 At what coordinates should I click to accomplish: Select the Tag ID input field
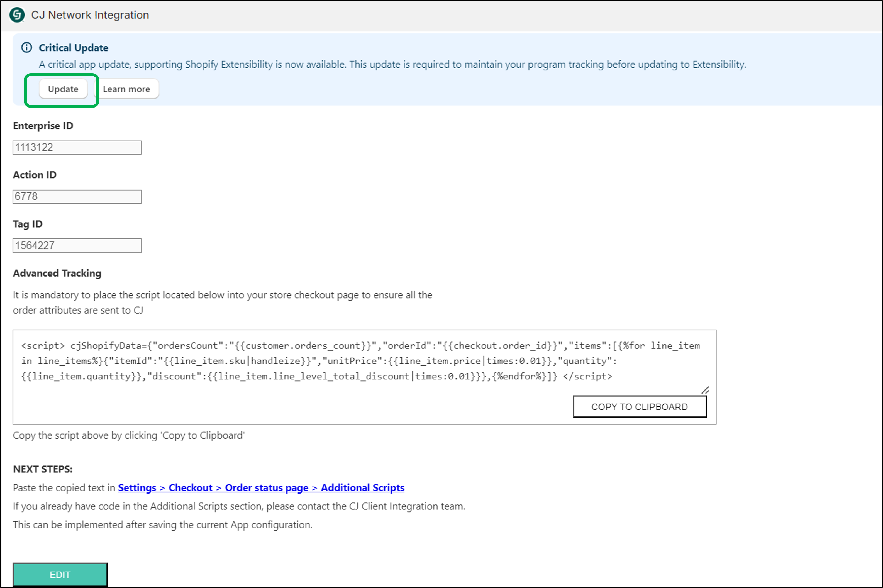77,245
